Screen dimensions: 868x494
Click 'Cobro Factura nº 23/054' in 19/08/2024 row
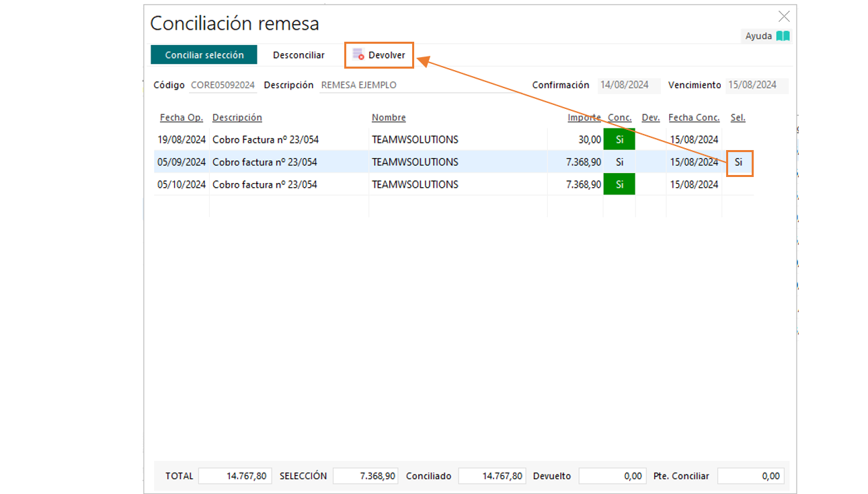point(265,140)
